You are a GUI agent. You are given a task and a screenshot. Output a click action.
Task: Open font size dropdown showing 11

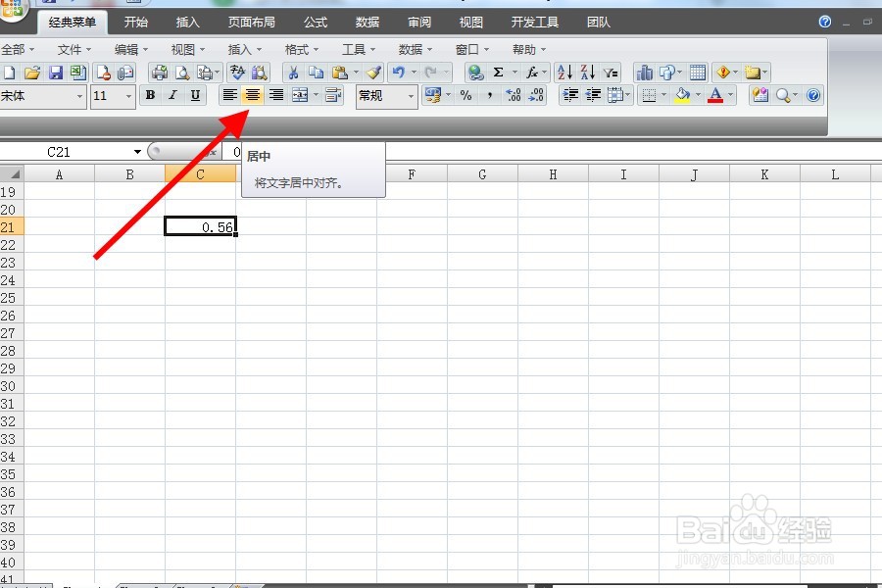click(x=128, y=96)
